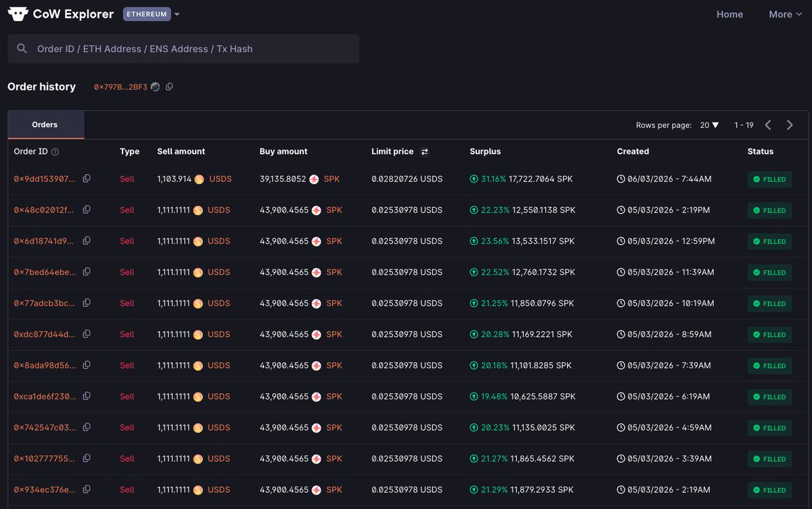Click the CoW Explorer cow logo

(18, 14)
